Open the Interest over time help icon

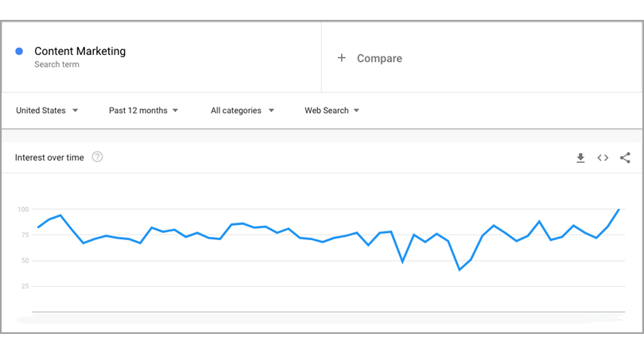[x=97, y=157]
